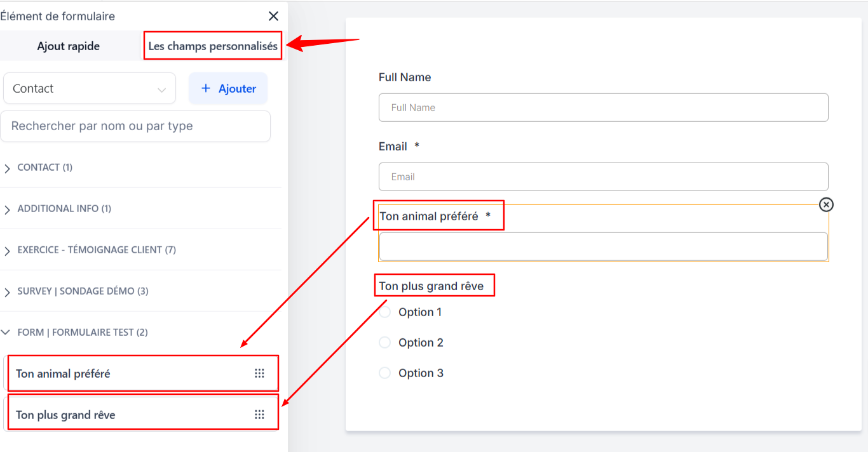The image size is (868, 452).
Task: Select Option 1 radio button
Action: [x=384, y=312]
